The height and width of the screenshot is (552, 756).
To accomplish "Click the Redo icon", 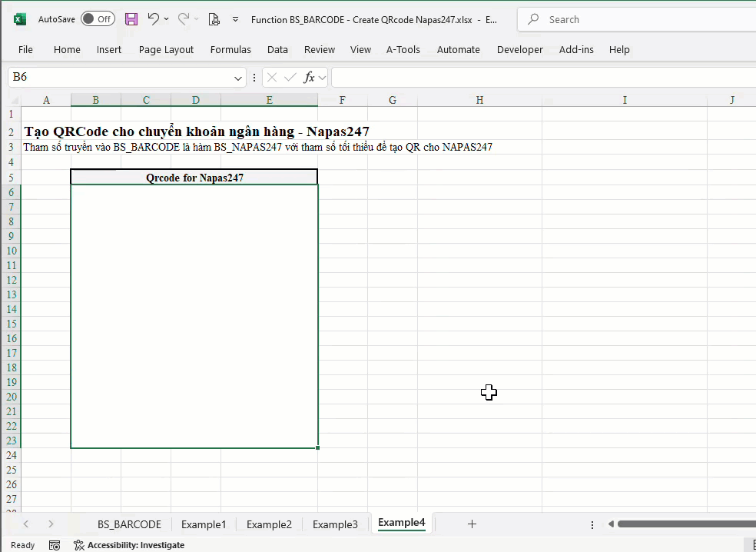I will pos(183,18).
